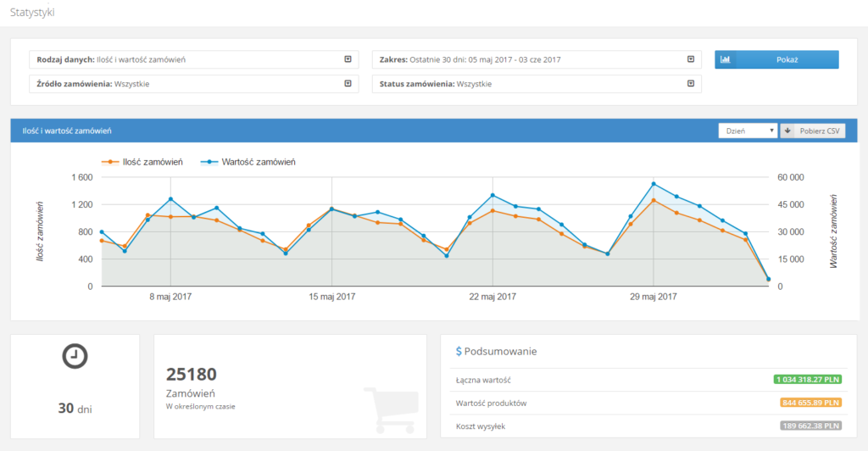Image resolution: width=868 pixels, height=451 pixels.
Task: Click the green Łączna wartość amount badge
Action: tap(808, 380)
